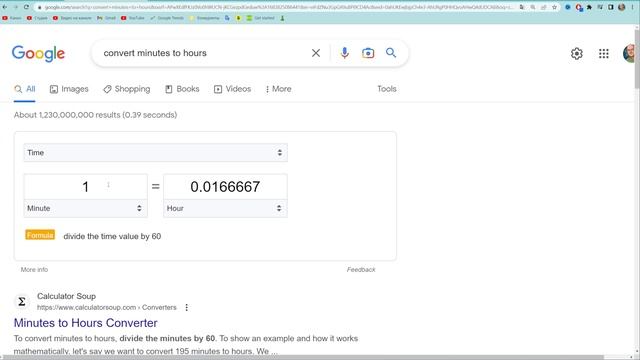The height and width of the screenshot is (360, 640).
Task: Click the orange Formula label
Action: point(40,235)
